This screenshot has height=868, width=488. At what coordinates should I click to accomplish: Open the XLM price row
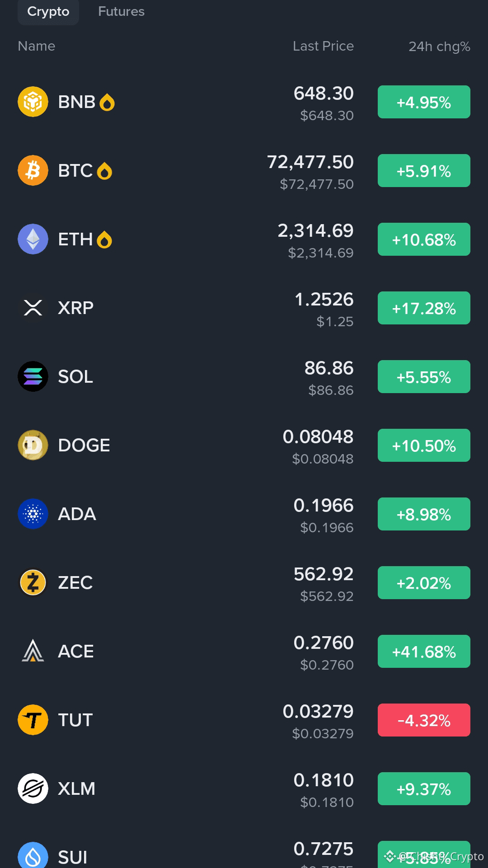[244, 788]
